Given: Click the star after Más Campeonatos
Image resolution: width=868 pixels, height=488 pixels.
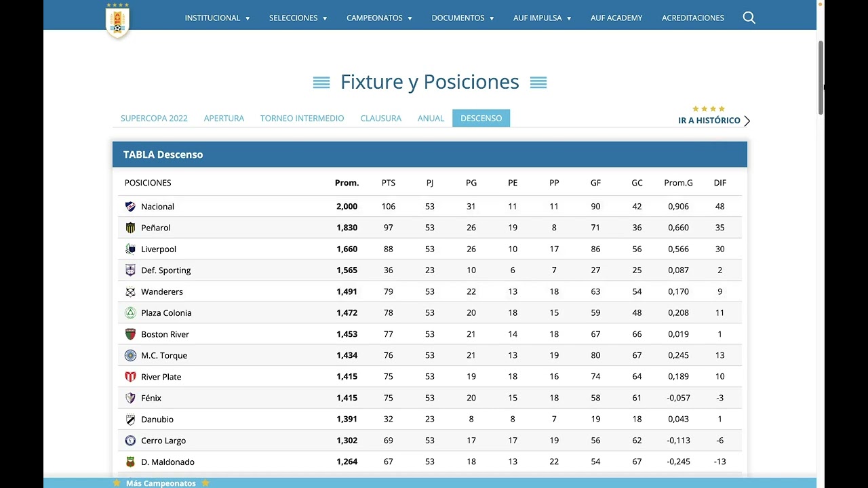Looking at the screenshot, I should tap(205, 483).
